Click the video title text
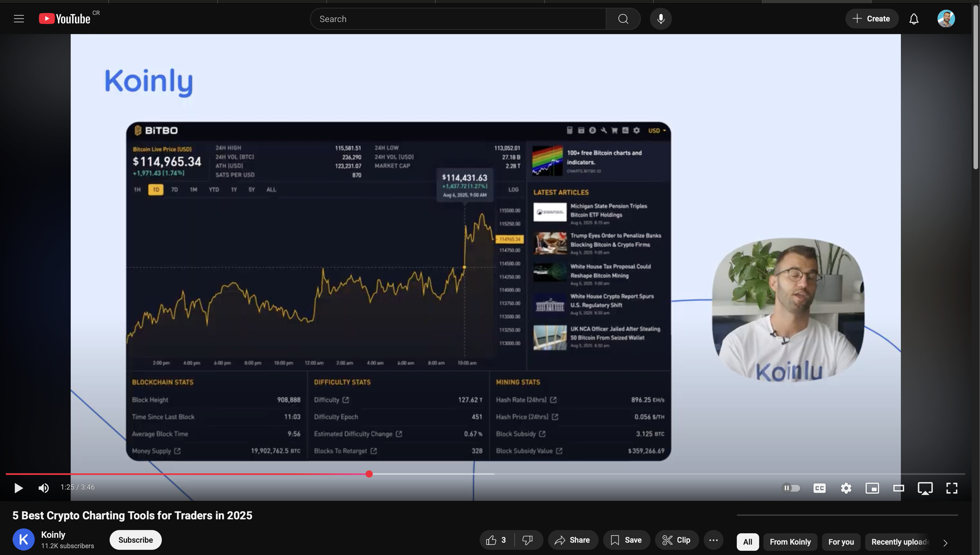 pos(132,515)
